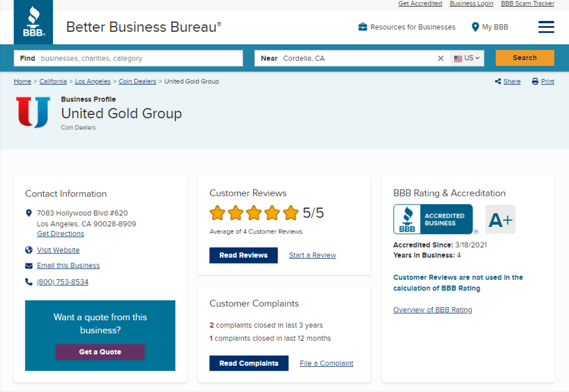Screen dimensions: 569x392
Task: Click the address map pin icon
Action: click(28, 213)
